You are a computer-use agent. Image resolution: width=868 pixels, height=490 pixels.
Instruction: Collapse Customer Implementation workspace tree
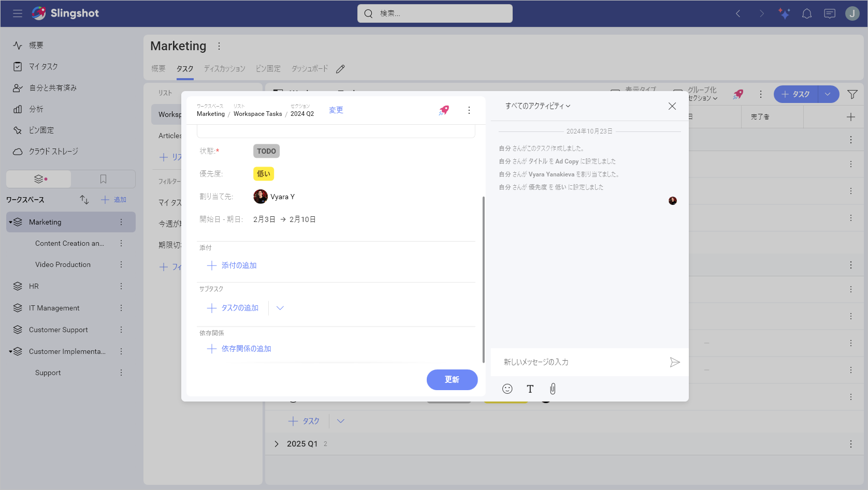pyautogui.click(x=10, y=351)
